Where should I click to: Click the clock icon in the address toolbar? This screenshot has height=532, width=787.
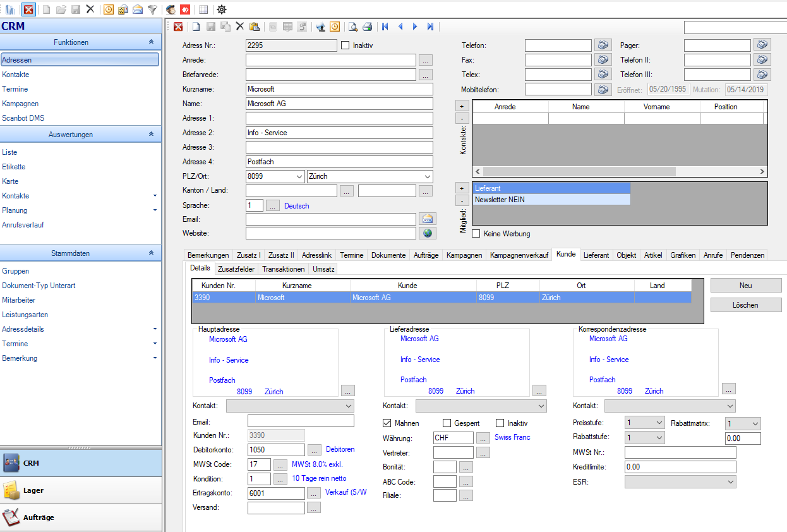[x=335, y=27]
